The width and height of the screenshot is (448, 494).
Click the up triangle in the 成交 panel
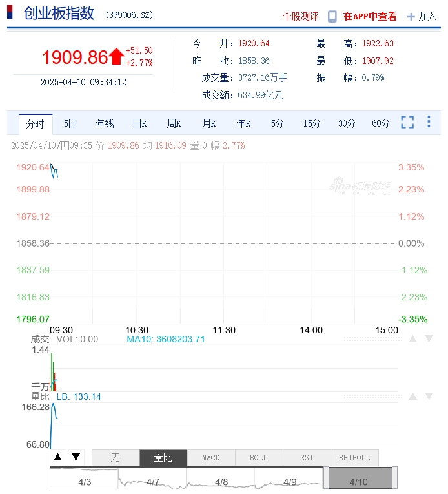pos(412,339)
